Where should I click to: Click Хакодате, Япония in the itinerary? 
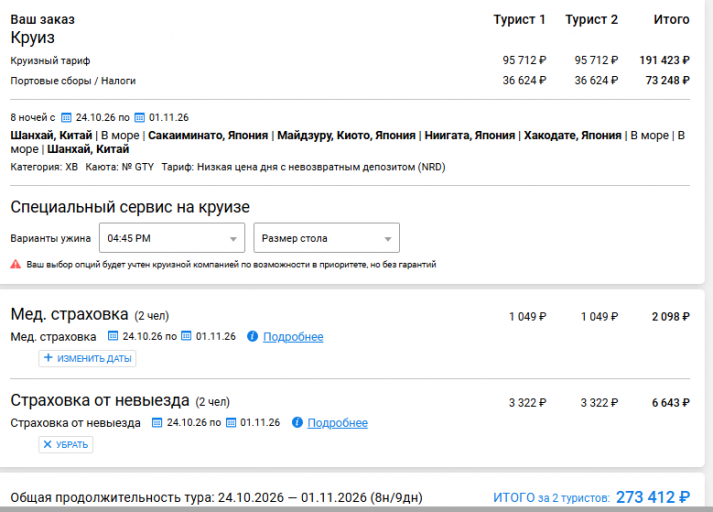click(x=572, y=136)
